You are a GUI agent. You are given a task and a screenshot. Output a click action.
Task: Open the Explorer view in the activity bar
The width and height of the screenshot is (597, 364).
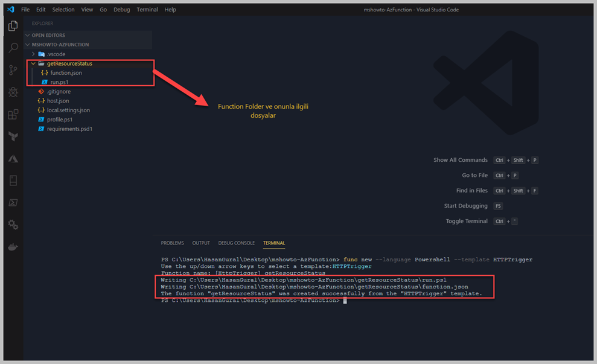coord(13,26)
